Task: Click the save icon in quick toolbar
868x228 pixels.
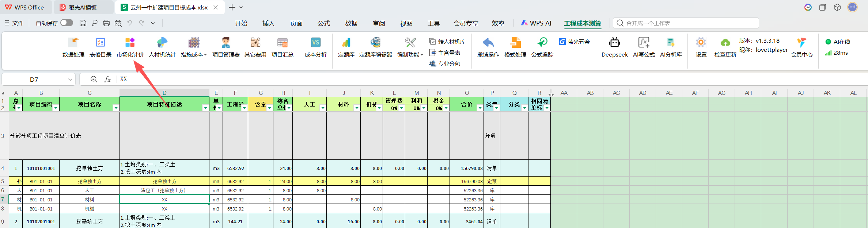Action: tap(83, 23)
